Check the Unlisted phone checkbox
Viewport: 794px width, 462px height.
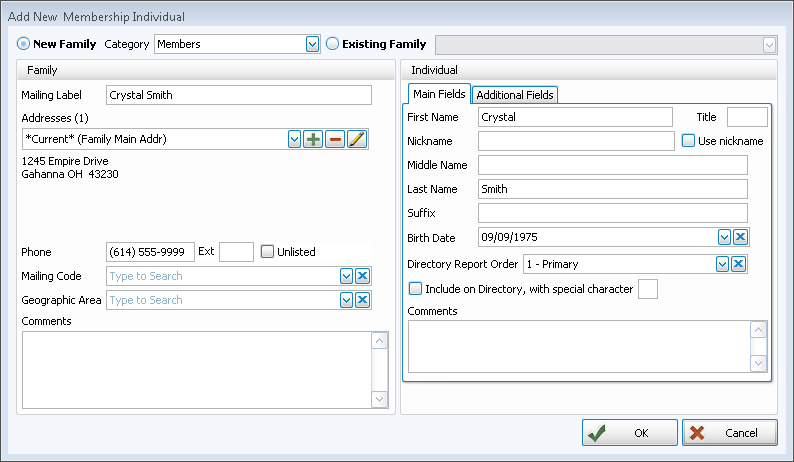coord(267,252)
